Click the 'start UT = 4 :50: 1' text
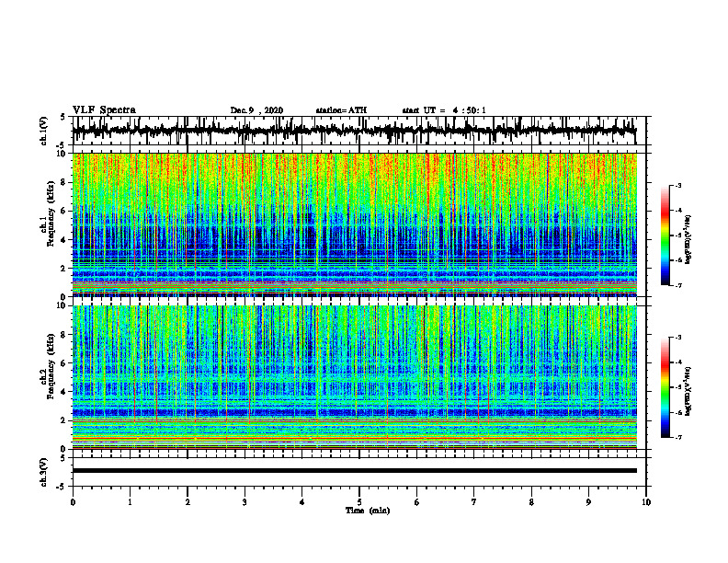This screenshot has height=563, width=728. pyautogui.click(x=444, y=110)
